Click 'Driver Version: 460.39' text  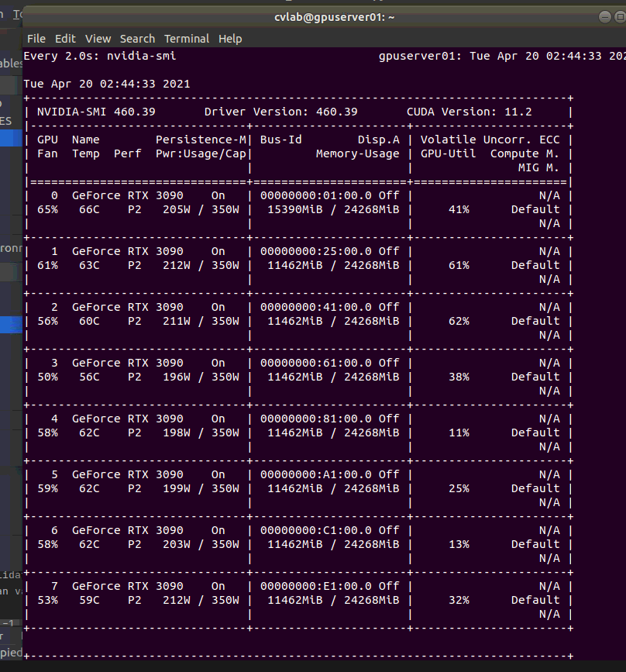point(280,112)
